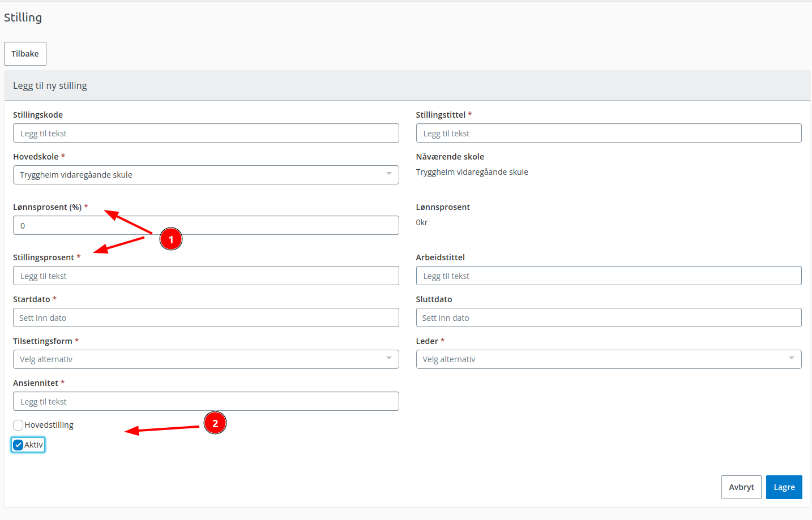Focus the Stillingsprosent text field
This screenshot has width=812, height=520.
click(x=206, y=276)
